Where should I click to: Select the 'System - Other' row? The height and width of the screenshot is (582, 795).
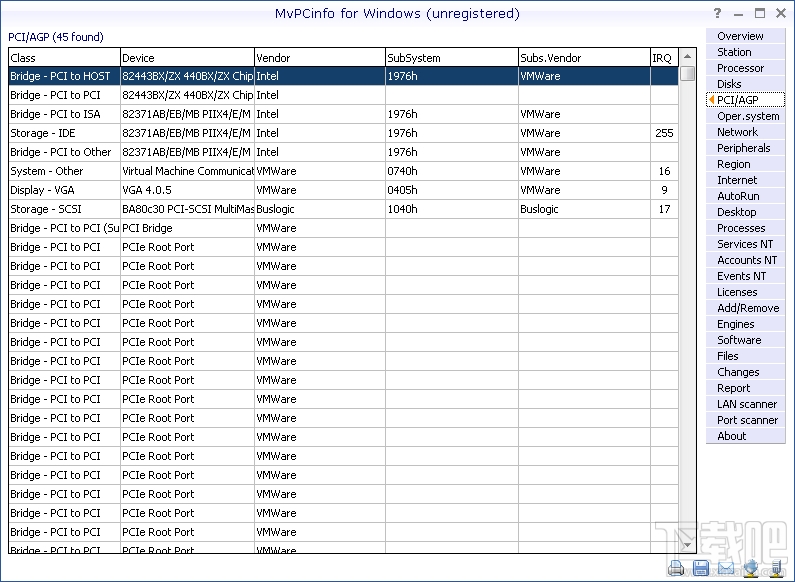pyautogui.click(x=343, y=171)
